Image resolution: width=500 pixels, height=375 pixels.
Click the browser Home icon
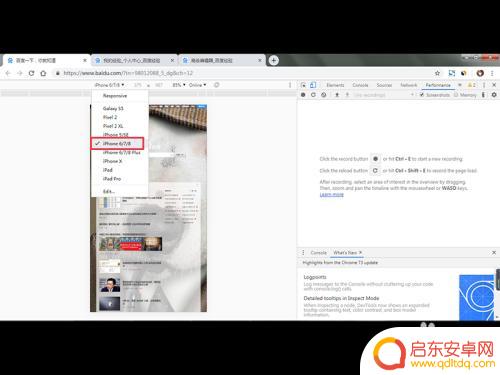point(43,73)
